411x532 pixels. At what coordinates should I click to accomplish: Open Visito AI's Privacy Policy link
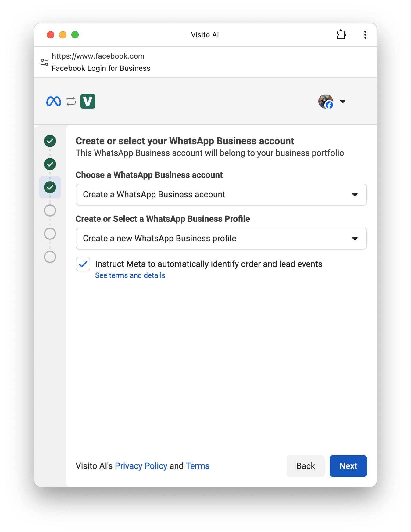(x=141, y=466)
